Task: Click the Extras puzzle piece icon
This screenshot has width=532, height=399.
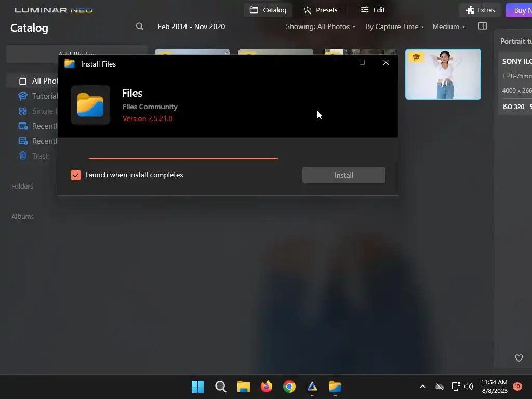Action: coord(470,10)
